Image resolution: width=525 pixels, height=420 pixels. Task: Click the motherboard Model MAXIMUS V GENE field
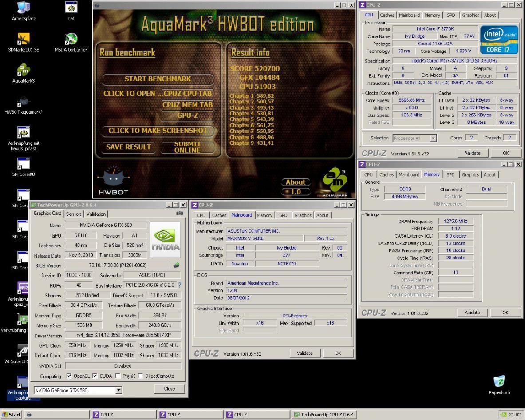click(264, 238)
